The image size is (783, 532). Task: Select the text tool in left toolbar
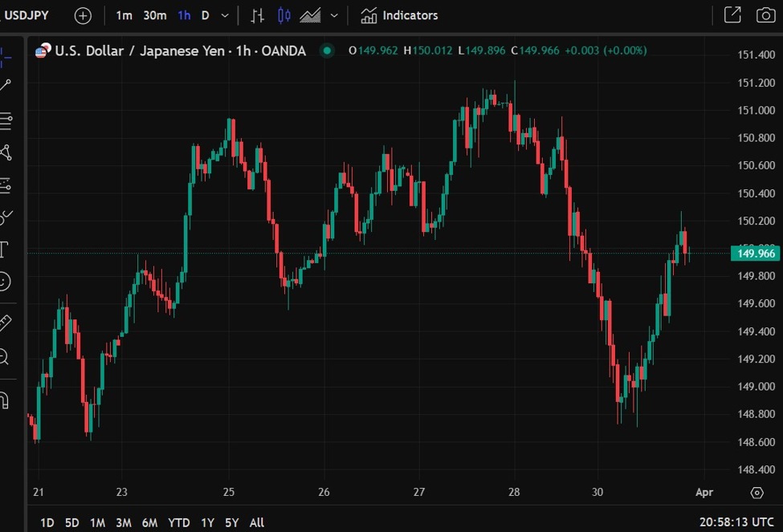(x=4, y=249)
